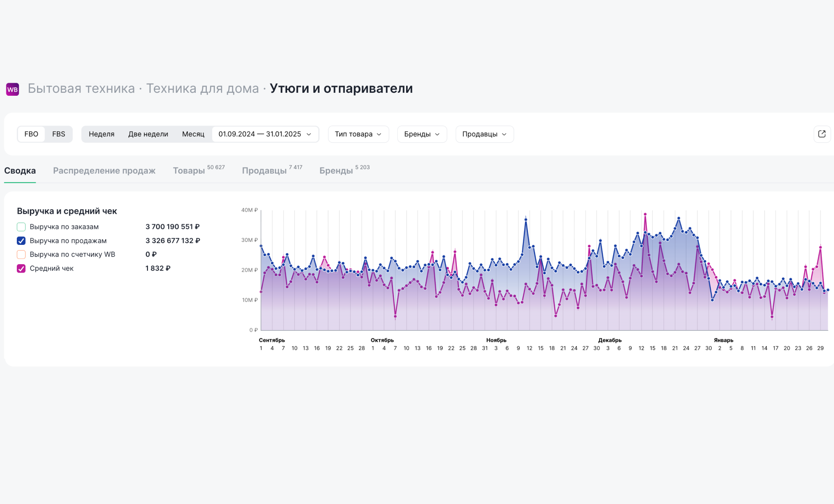Go to Продавцы tab with 7 417
The image size is (834, 504).
(264, 171)
